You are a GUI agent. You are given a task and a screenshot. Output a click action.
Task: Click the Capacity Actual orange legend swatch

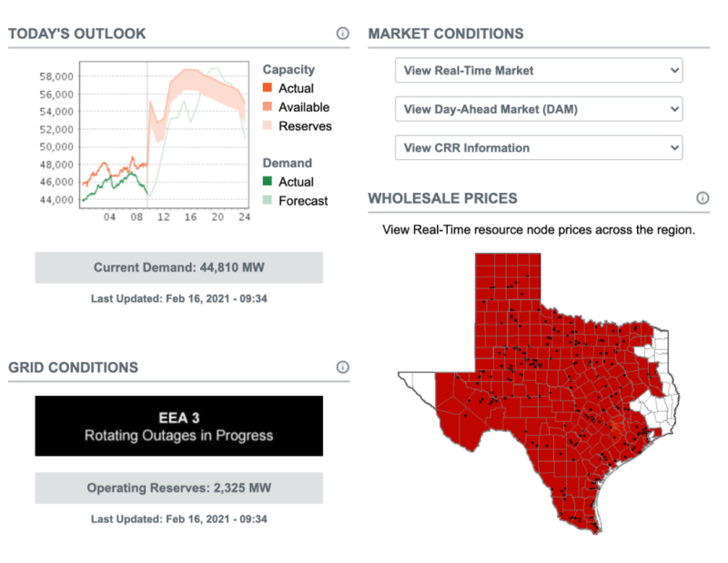(268, 88)
